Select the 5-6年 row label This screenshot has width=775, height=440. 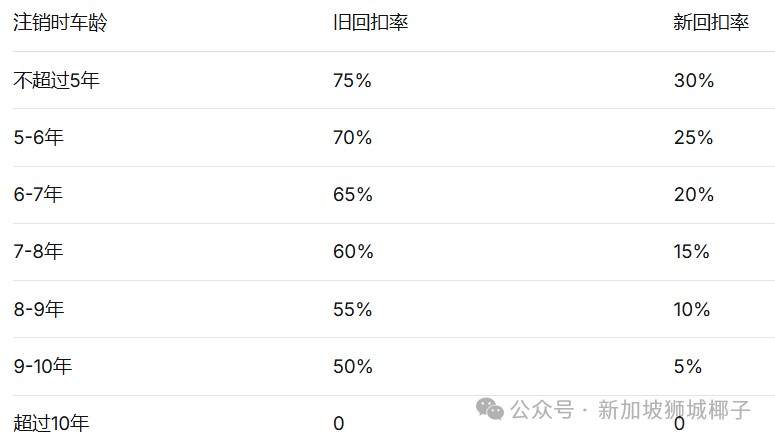pos(38,138)
